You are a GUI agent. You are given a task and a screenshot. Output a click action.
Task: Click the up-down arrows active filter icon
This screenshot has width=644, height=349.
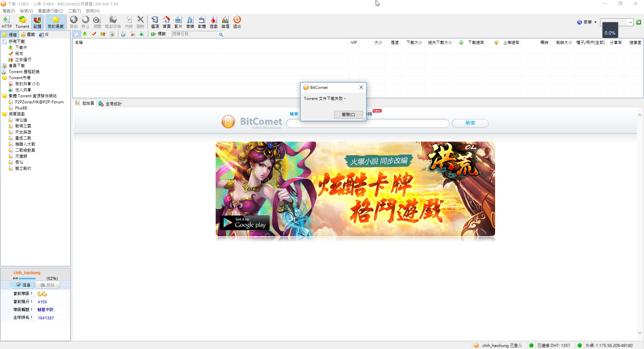[103, 34]
